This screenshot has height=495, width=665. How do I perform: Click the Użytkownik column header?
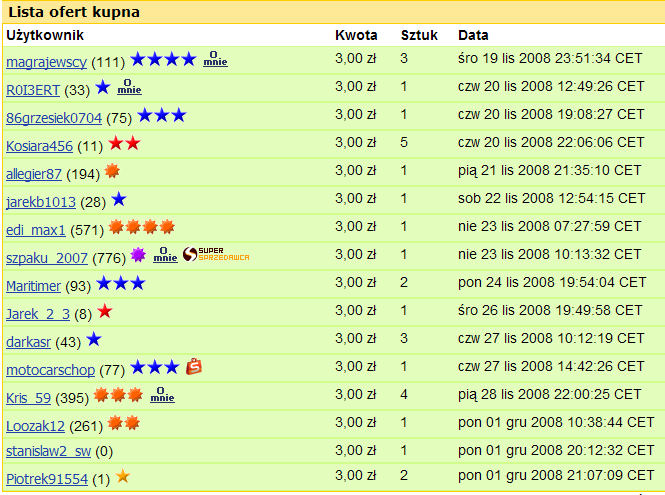click(45, 35)
